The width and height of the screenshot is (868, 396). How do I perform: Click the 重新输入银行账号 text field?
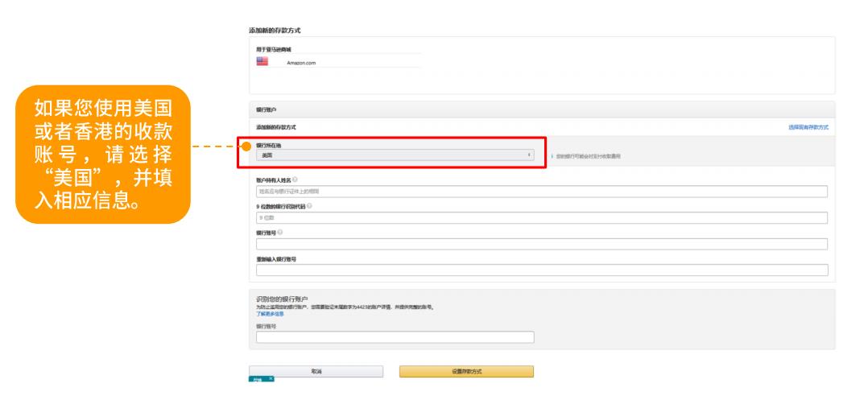click(x=541, y=270)
